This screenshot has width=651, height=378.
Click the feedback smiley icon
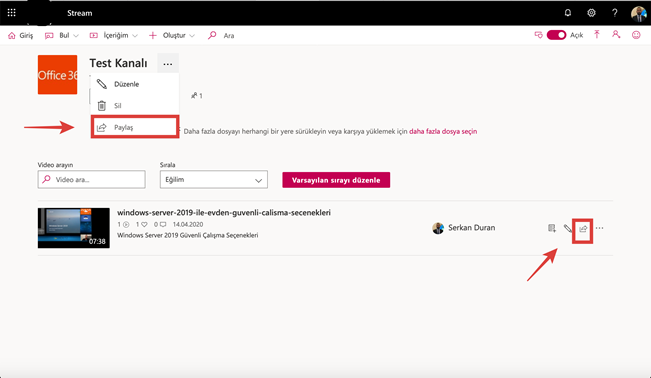click(x=636, y=35)
